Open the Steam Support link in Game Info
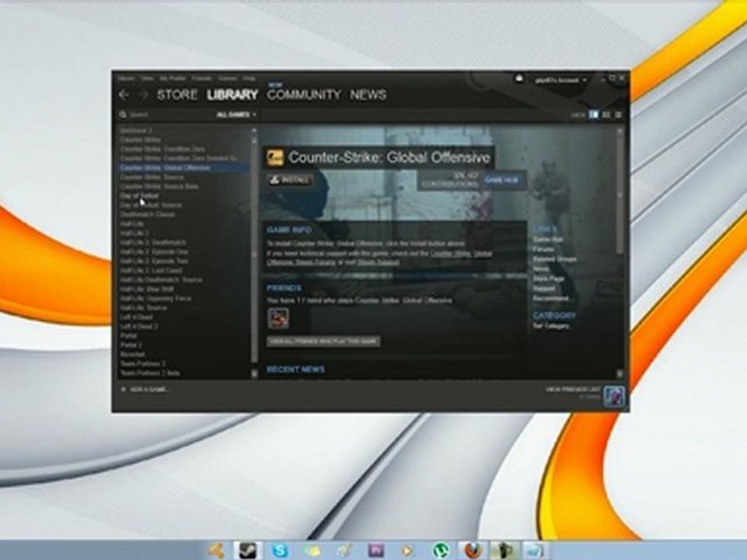747x560 pixels. (x=378, y=262)
